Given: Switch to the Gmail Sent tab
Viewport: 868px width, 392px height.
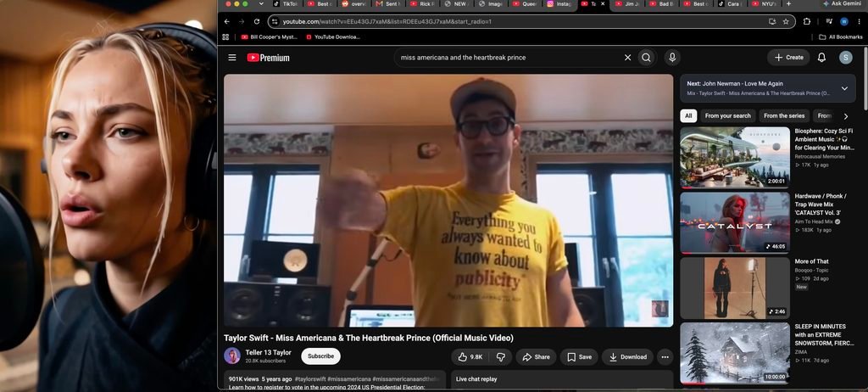Looking at the screenshot, I should point(388,4).
